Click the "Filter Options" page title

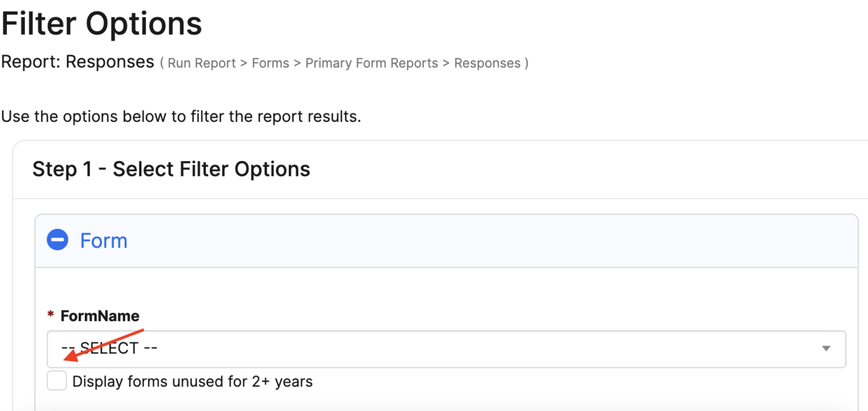[x=101, y=24]
